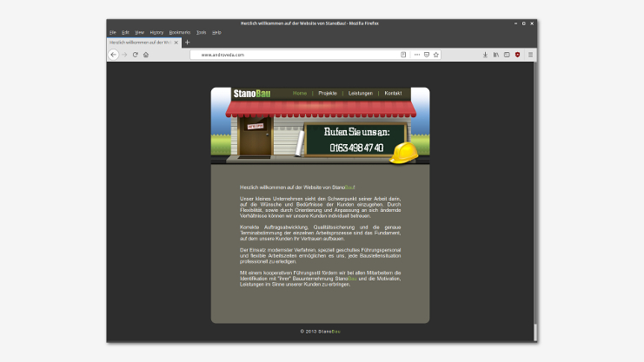
Task: Open the Projekte page link
Action: 328,93
